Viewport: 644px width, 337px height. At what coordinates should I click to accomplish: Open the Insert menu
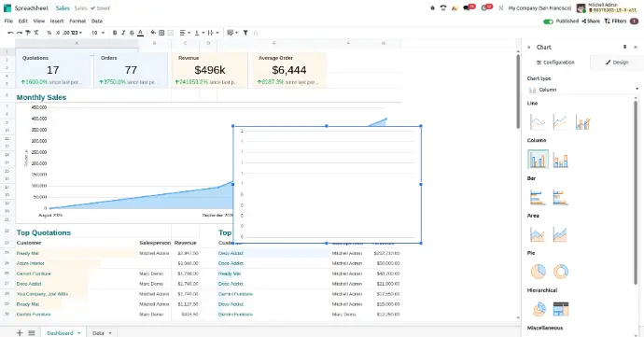(57, 21)
